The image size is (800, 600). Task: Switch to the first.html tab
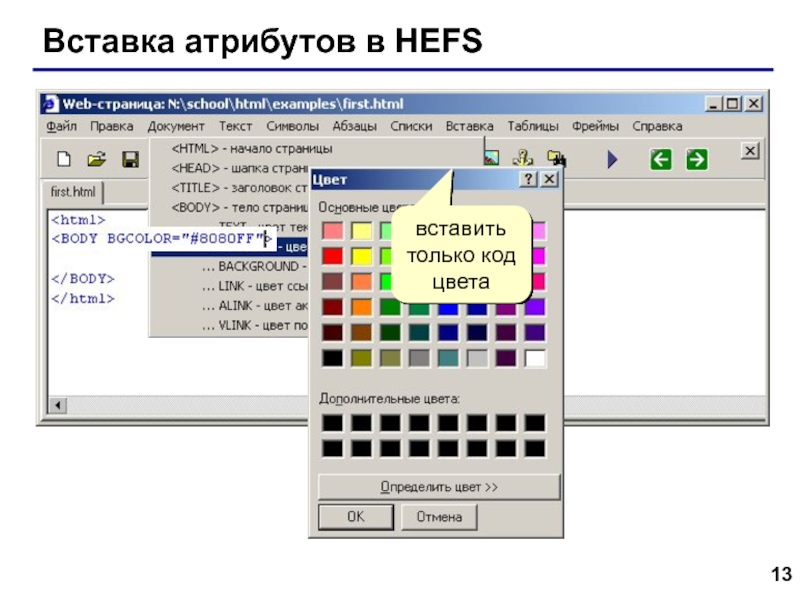[x=73, y=191]
